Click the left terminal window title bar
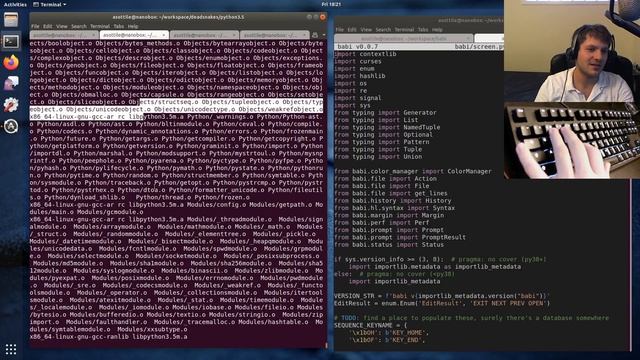 (178, 17)
